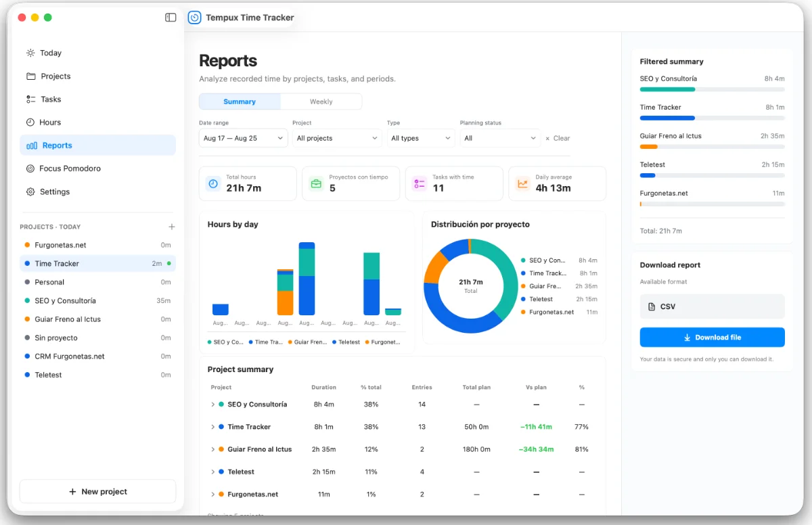This screenshot has width=812, height=525.
Task: Open the Planning status dropdown
Action: coord(500,138)
